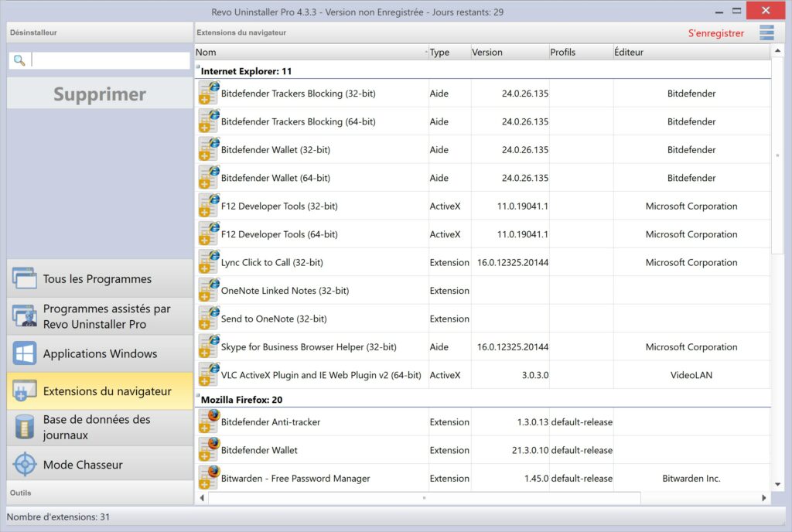Collapse the Internet Explorer: 11 group
This screenshot has width=792, height=532.
(x=198, y=66)
